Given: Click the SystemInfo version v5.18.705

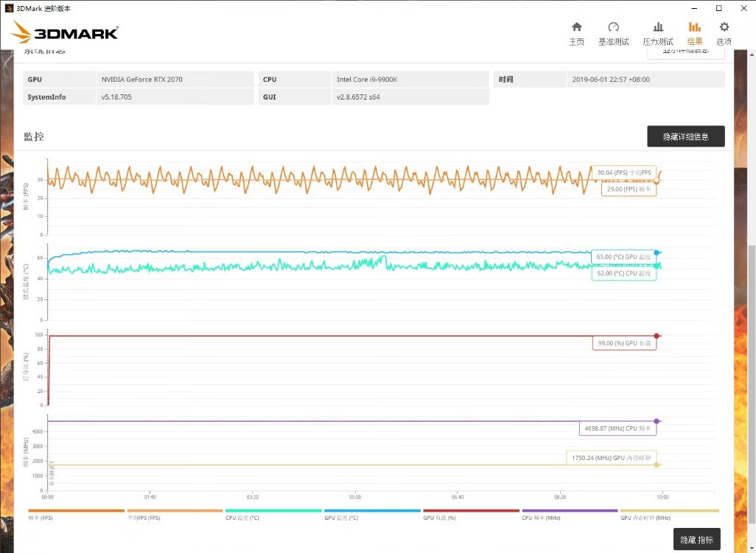Looking at the screenshot, I should click(116, 97).
